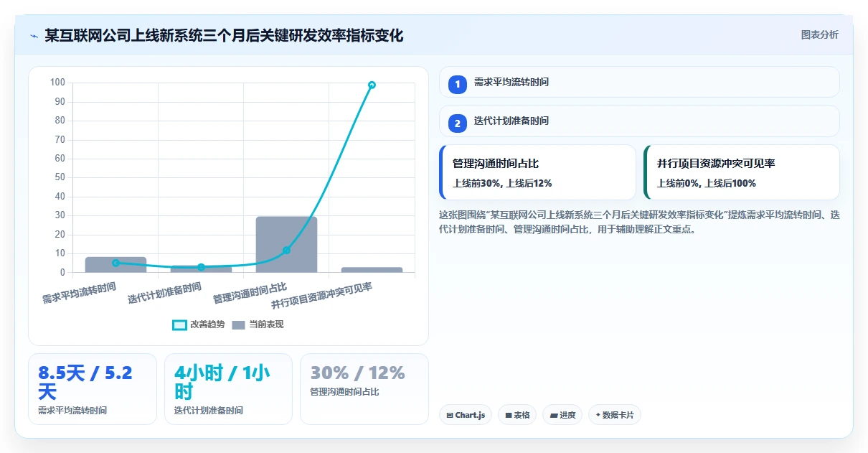Image resolution: width=868 pixels, height=453 pixels.
Task: Select the number 1 badge for 需求平均流转时间
Action: click(458, 85)
